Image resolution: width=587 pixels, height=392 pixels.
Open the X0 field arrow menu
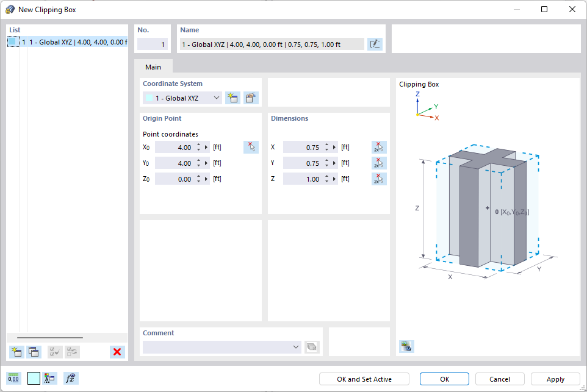(206, 148)
